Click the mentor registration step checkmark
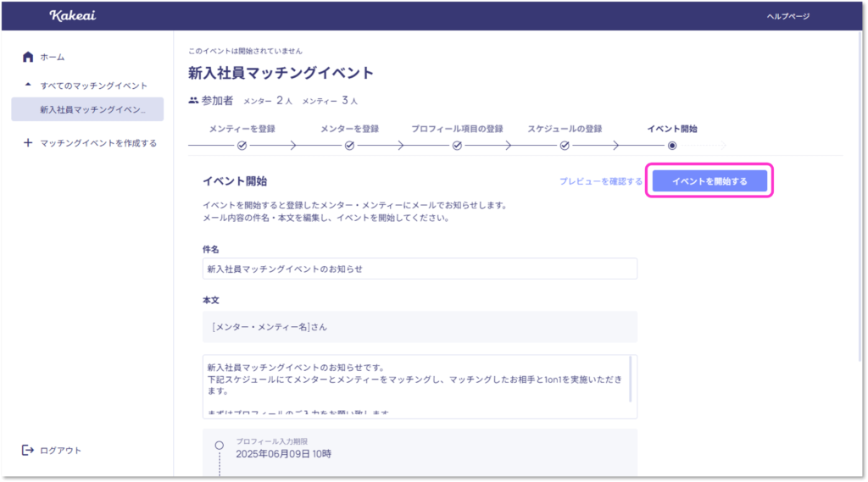Image resolution: width=868 pixels, height=482 pixels. pyautogui.click(x=349, y=145)
